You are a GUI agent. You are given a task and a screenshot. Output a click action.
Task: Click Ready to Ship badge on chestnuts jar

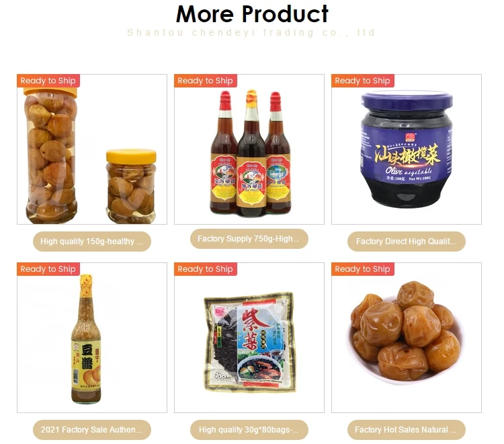click(x=48, y=81)
